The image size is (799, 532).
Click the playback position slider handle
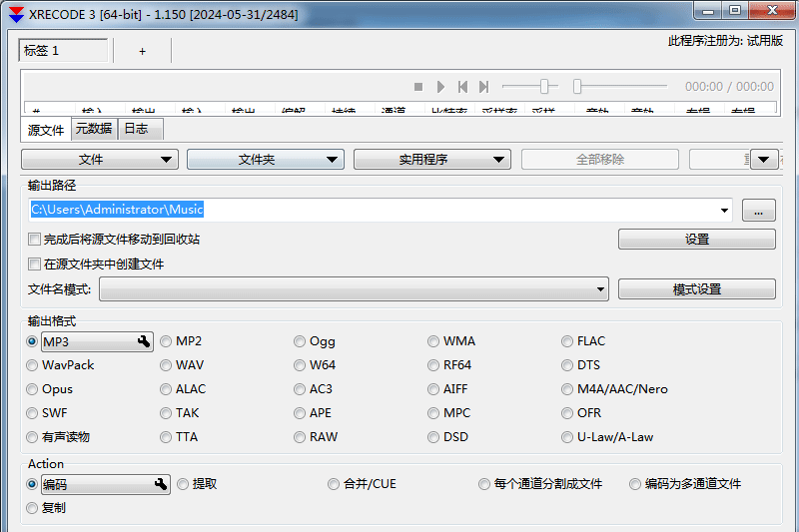(577, 87)
